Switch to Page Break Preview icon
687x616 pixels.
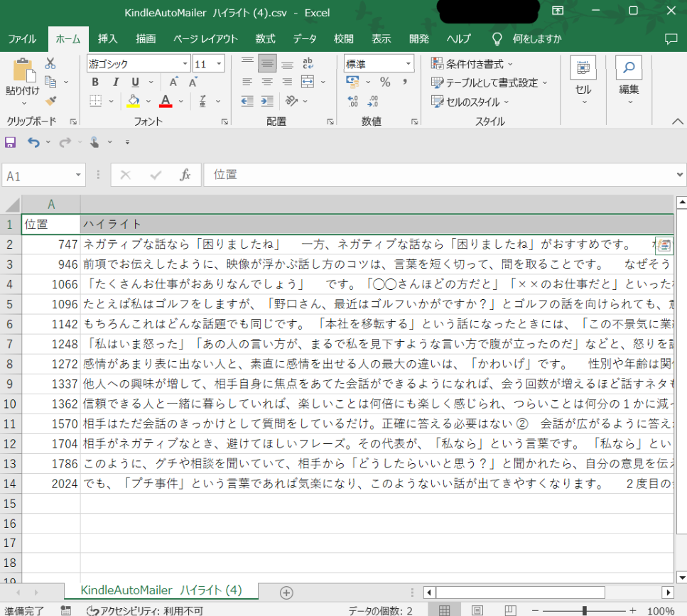[x=510, y=610]
